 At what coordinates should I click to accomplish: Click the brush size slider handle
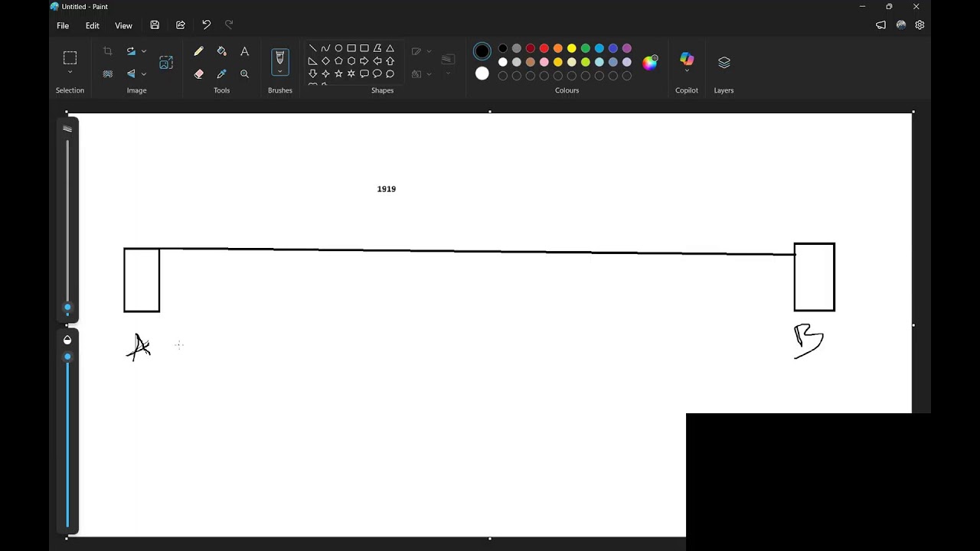click(x=67, y=308)
